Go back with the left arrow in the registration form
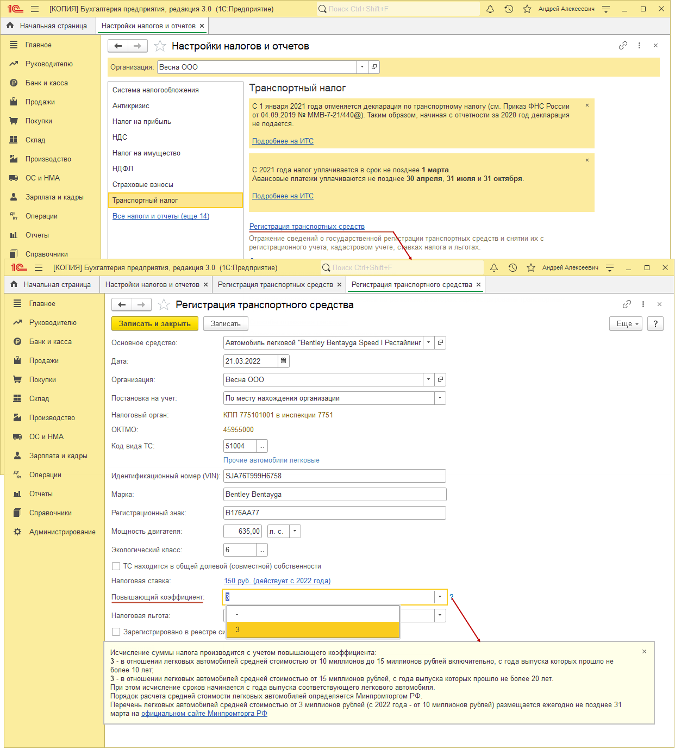The image size is (700, 749). [122, 305]
